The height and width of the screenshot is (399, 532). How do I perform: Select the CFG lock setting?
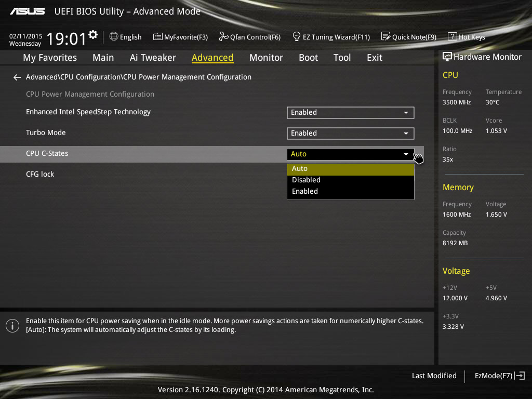(40, 174)
